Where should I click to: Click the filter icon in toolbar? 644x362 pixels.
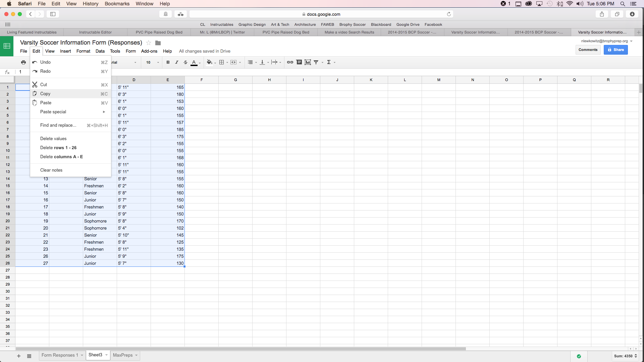click(317, 62)
